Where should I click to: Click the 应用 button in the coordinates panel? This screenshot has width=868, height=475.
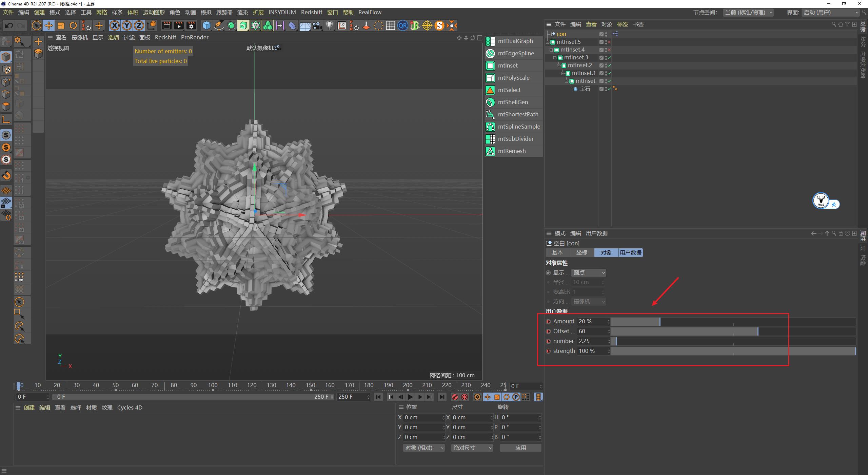point(520,448)
